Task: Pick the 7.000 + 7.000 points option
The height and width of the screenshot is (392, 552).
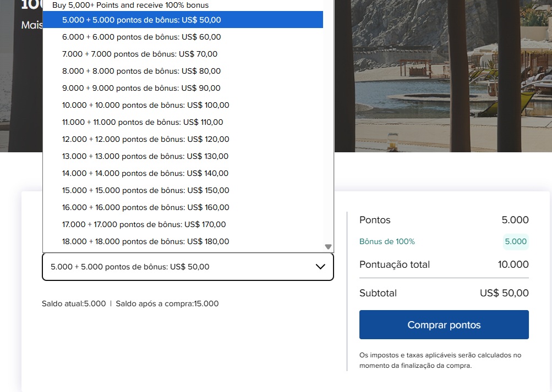Action: click(x=140, y=54)
